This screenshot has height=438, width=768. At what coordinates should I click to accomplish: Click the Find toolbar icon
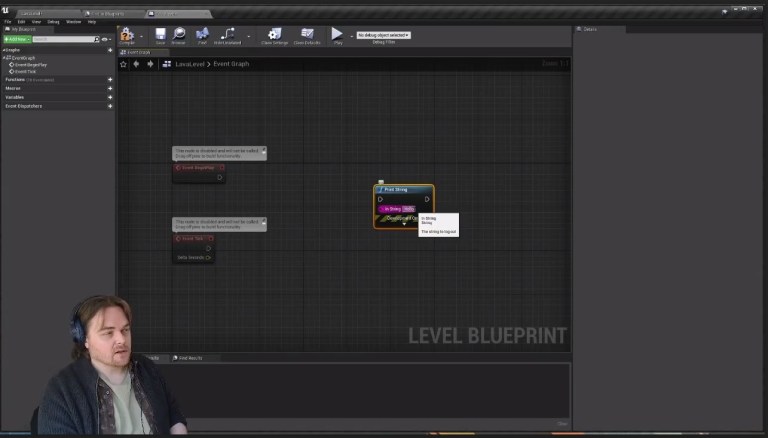pos(202,34)
